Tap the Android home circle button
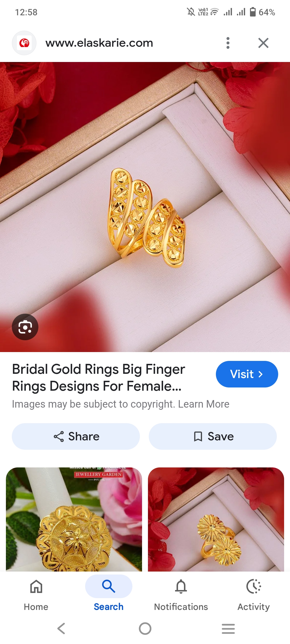Viewport: 290px width, 644px height. [145, 628]
